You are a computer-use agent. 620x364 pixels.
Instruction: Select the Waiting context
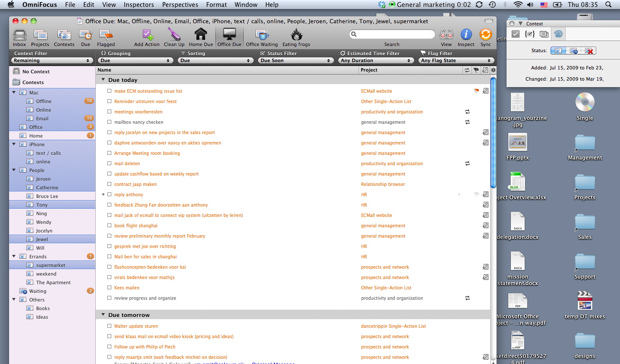tap(52, 291)
